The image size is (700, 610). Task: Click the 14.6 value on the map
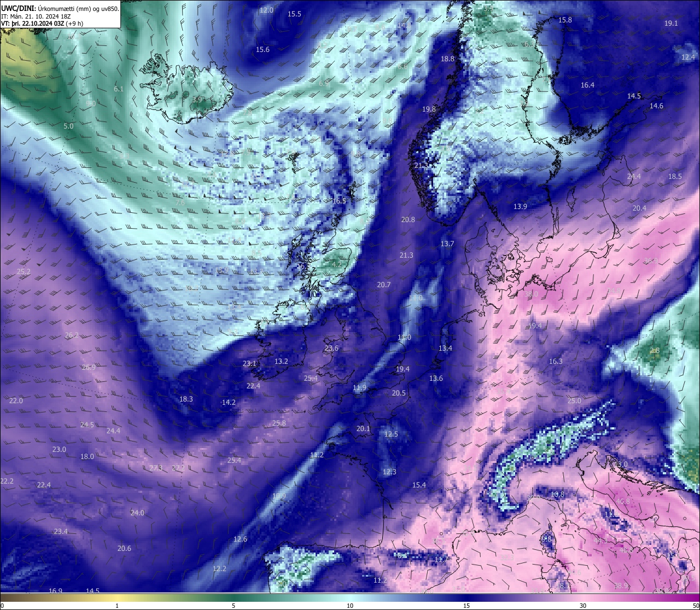point(656,106)
